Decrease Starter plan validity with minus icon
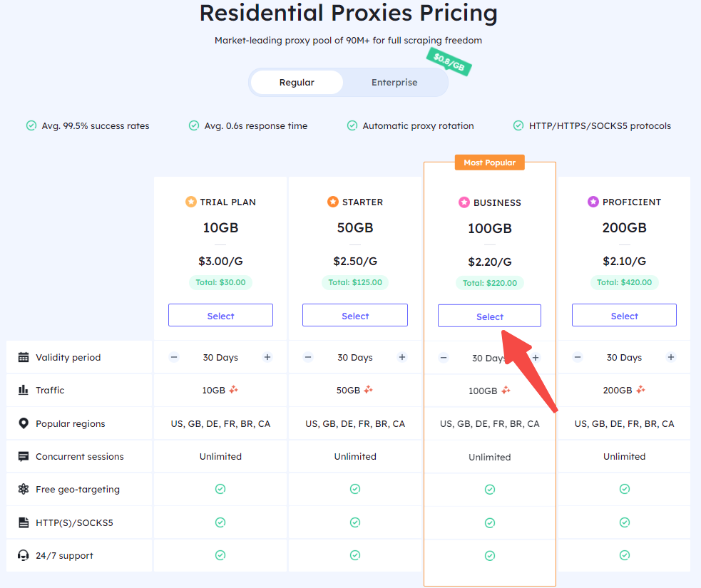Image resolution: width=701 pixels, height=588 pixels. tap(308, 357)
